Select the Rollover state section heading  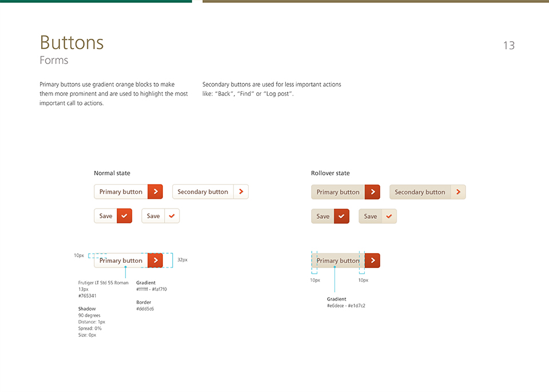coord(331,173)
